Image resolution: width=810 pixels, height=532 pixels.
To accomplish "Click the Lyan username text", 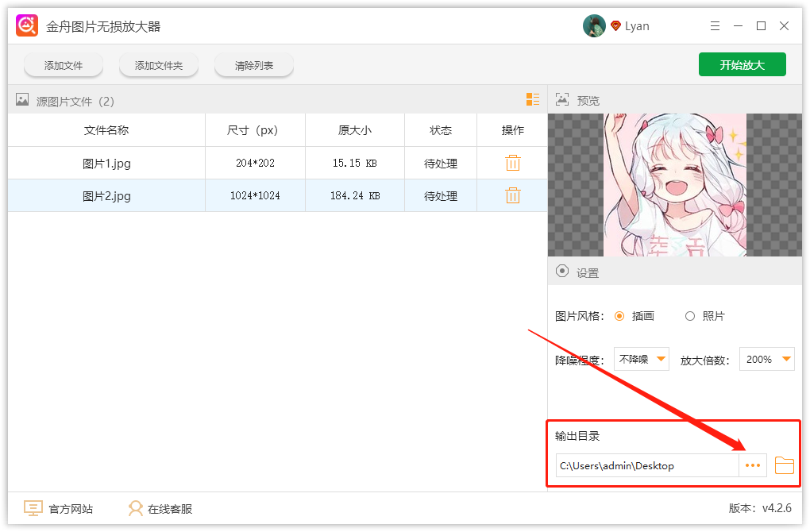I will [637, 26].
